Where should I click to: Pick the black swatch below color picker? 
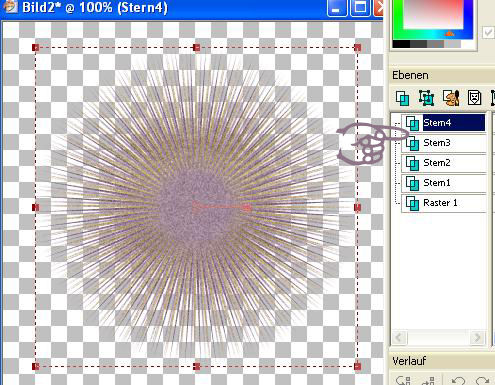[x=401, y=44]
